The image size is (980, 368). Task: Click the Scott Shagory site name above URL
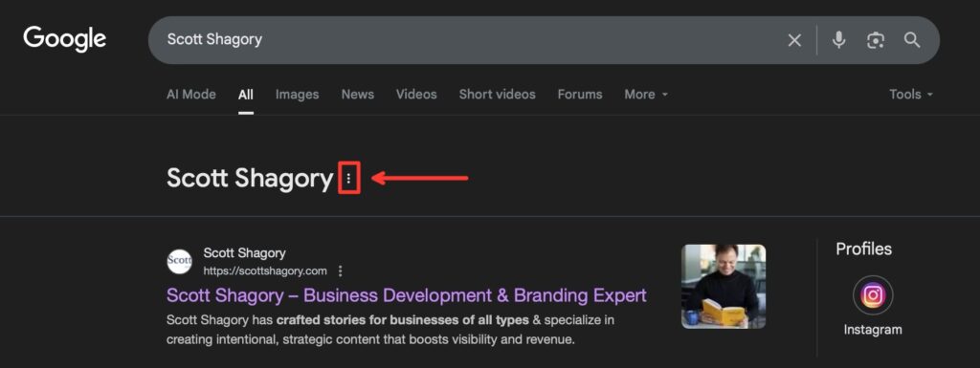244,252
